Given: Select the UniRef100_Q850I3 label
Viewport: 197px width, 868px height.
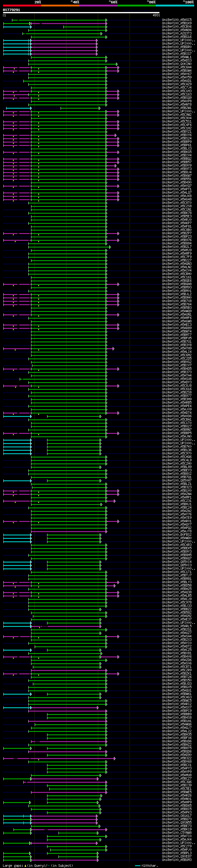Looking at the screenshot, I should [177, 565].
